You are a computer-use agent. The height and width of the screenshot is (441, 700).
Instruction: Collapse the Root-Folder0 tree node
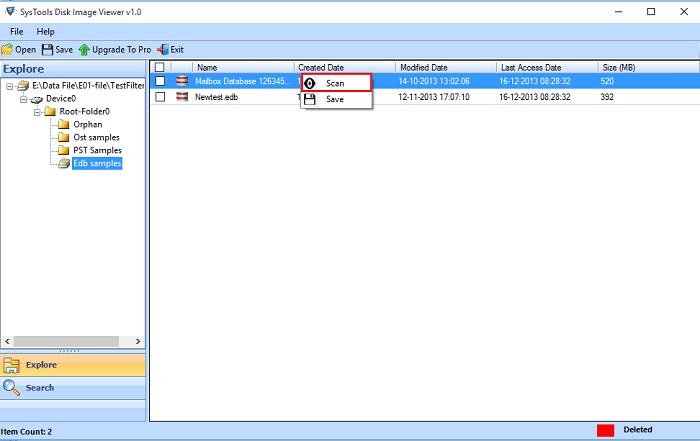37,112
